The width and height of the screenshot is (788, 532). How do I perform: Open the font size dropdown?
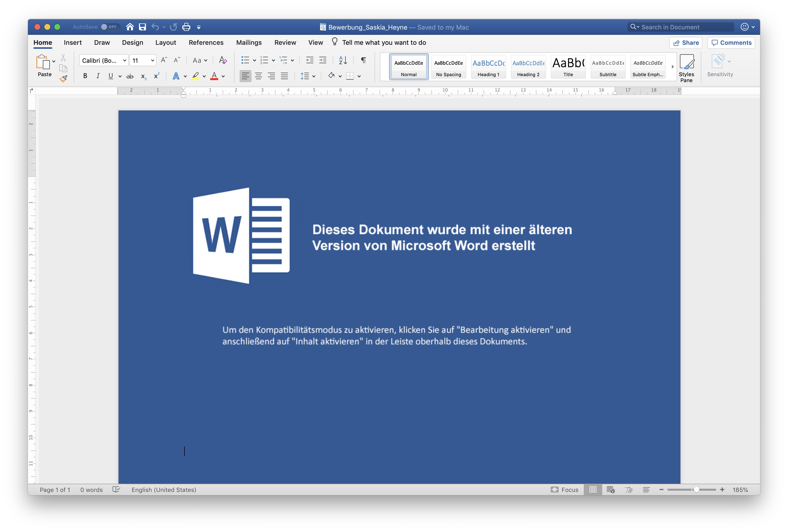point(153,60)
